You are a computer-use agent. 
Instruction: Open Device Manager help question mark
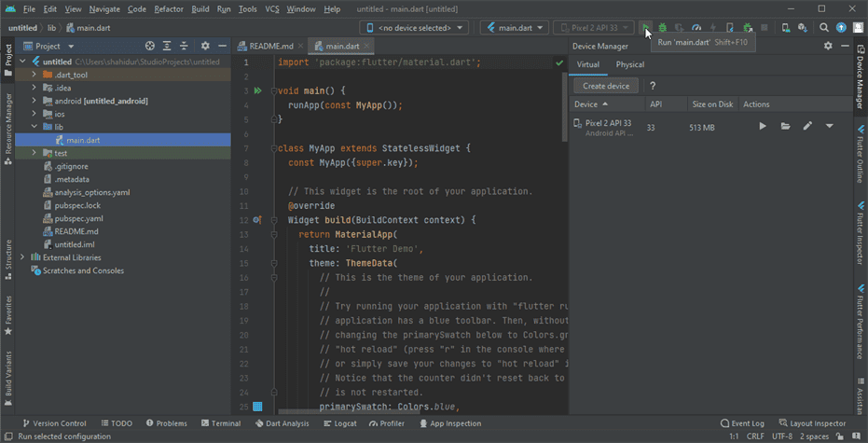pyautogui.click(x=653, y=86)
